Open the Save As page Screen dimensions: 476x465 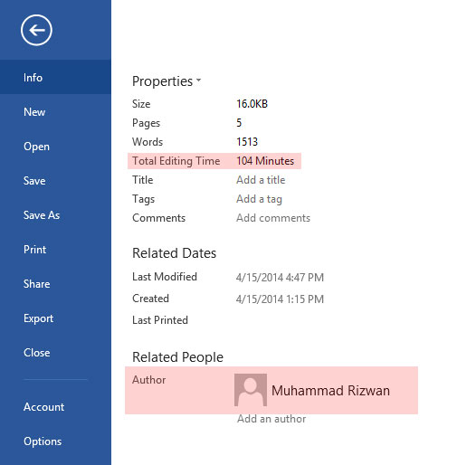(x=55, y=215)
